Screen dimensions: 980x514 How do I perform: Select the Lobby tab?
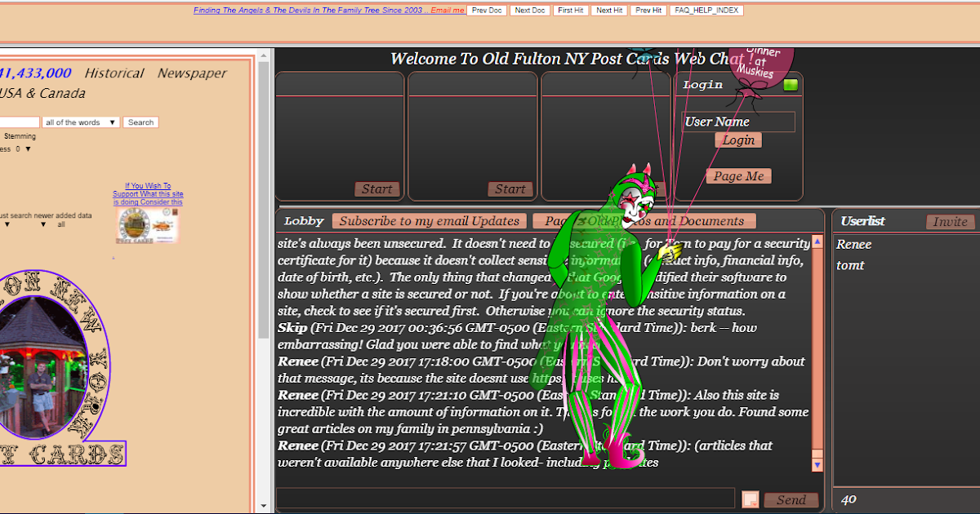304,221
